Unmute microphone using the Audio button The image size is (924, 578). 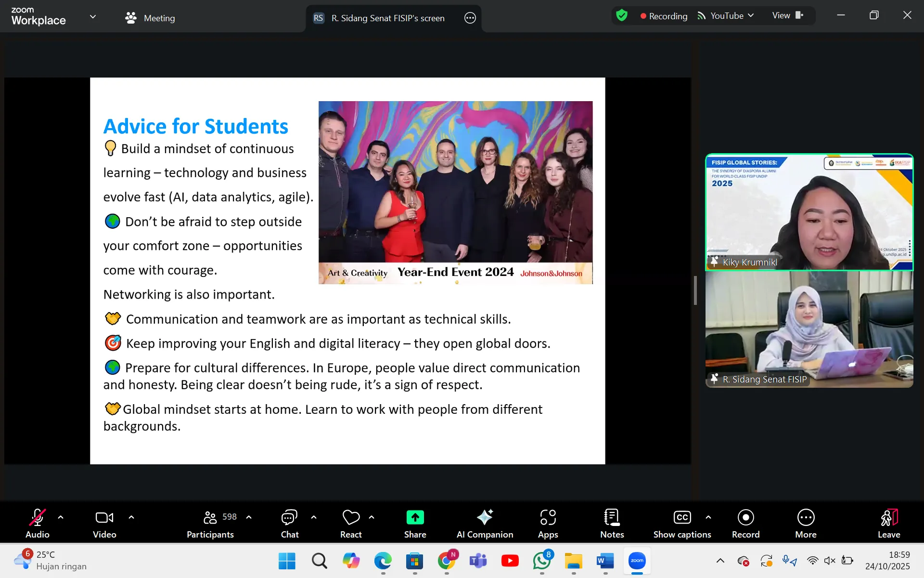tap(38, 523)
